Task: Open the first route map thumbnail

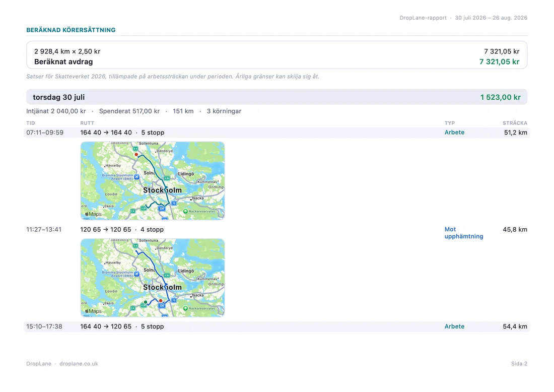Action: point(152,180)
